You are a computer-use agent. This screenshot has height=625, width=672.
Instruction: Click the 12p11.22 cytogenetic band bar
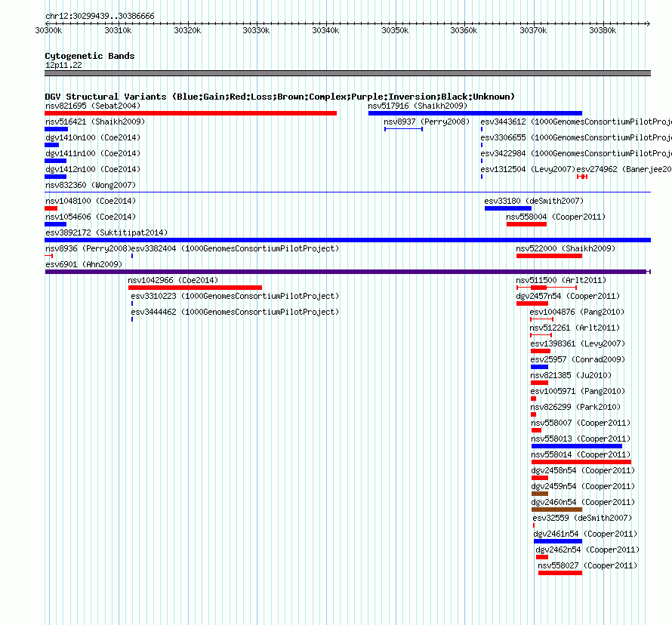pos(347,73)
